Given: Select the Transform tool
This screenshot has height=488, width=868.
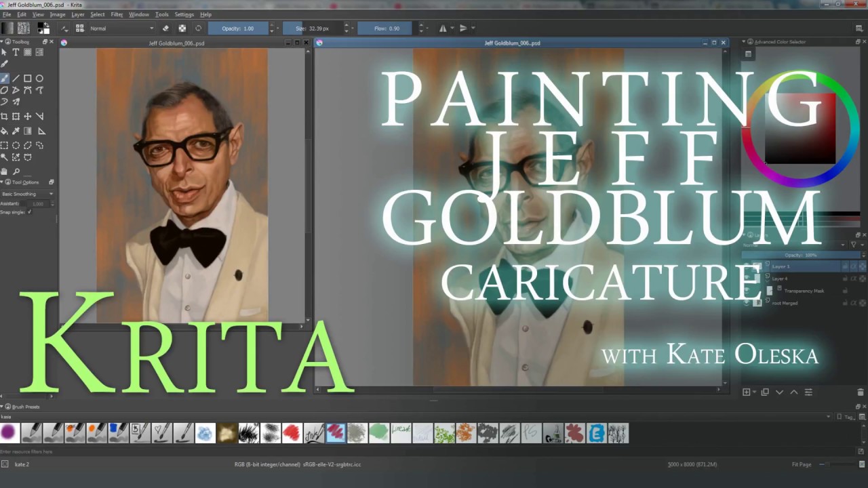Looking at the screenshot, I should pyautogui.click(x=16, y=115).
